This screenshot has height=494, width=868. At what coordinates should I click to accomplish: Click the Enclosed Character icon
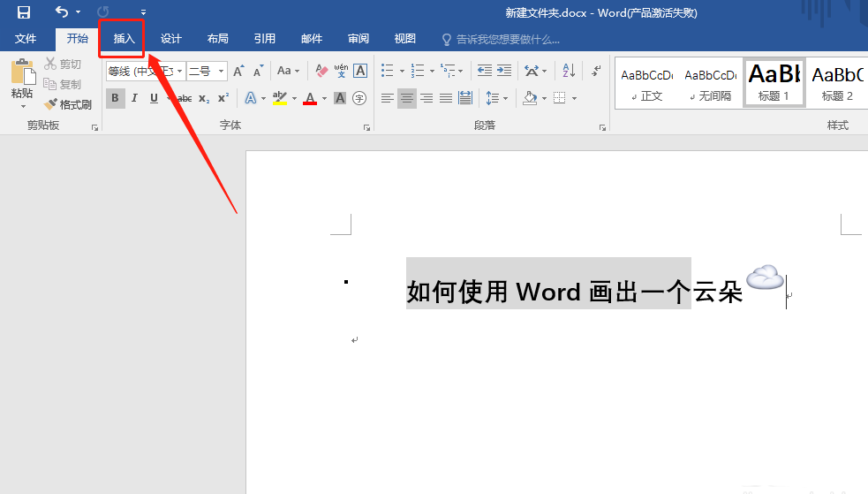coord(359,98)
